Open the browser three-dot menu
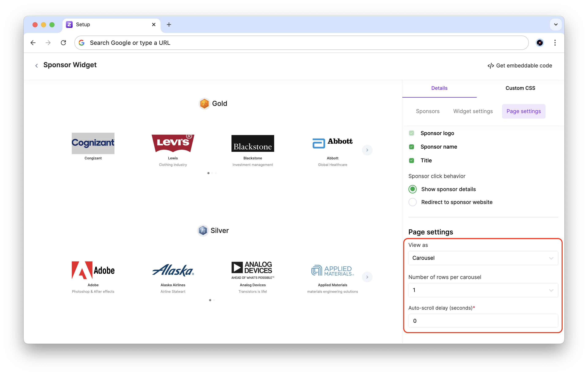The width and height of the screenshot is (588, 375). pyautogui.click(x=555, y=43)
